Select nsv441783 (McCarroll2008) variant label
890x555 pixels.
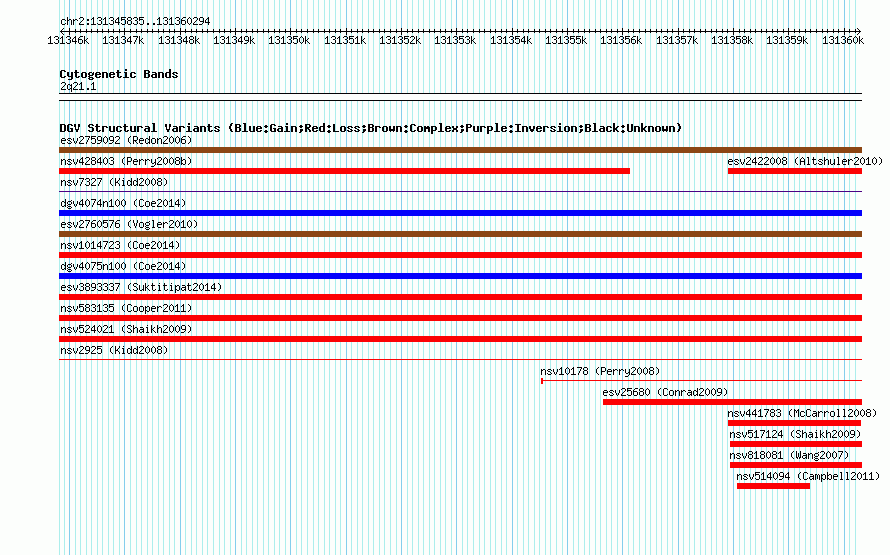coord(802,413)
